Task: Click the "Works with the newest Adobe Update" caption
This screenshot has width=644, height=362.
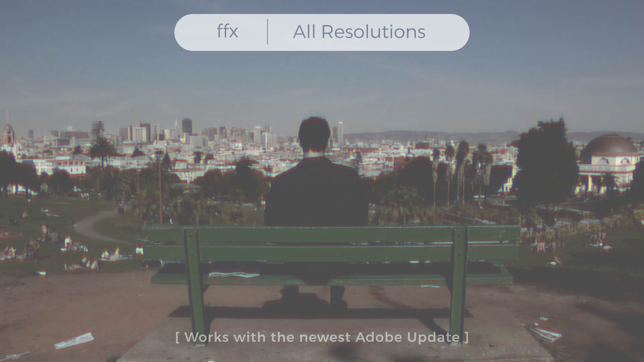Action: coord(322,337)
